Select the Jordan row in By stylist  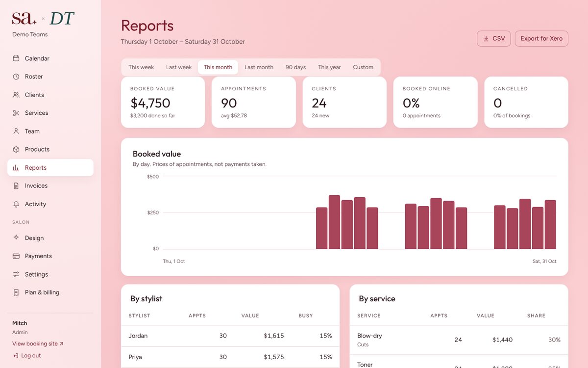click(x=230, y=336)
